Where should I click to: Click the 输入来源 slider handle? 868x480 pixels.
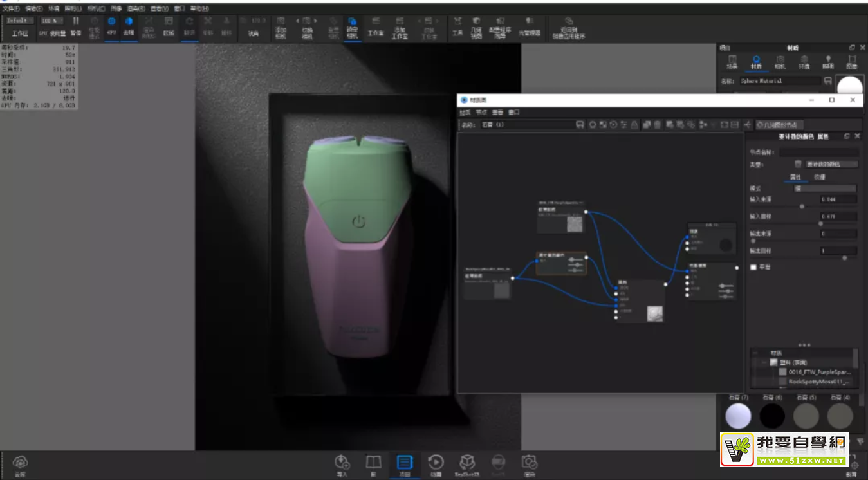pyautogui.click(x=801, y=207)
